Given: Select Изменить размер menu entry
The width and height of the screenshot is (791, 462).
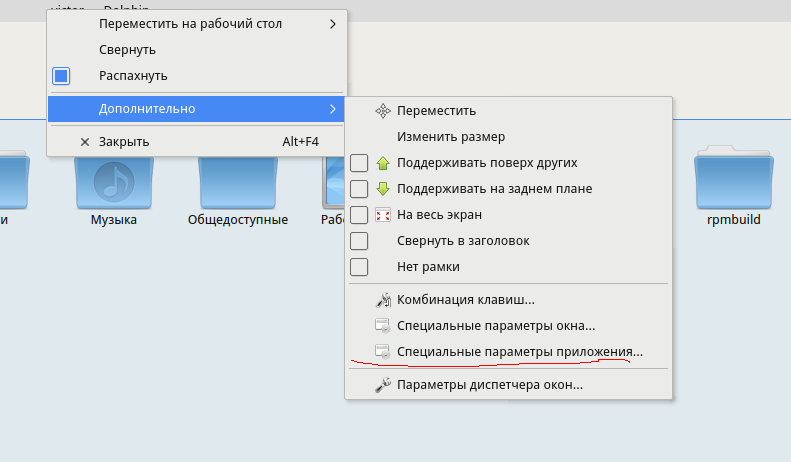Looking at the screenshot, I should (508, 137).
